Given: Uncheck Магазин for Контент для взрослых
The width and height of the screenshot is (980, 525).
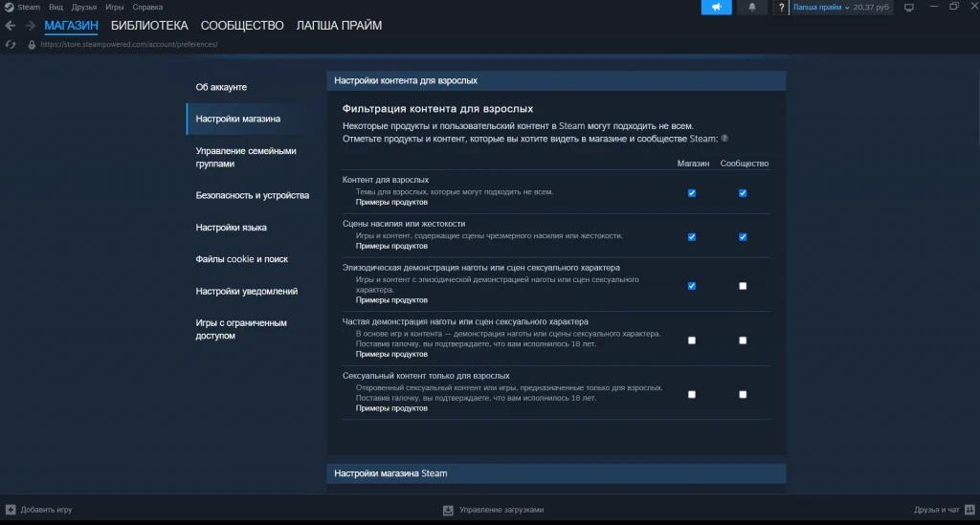Looking at the screenshot, I should click(x=692, y=193).
